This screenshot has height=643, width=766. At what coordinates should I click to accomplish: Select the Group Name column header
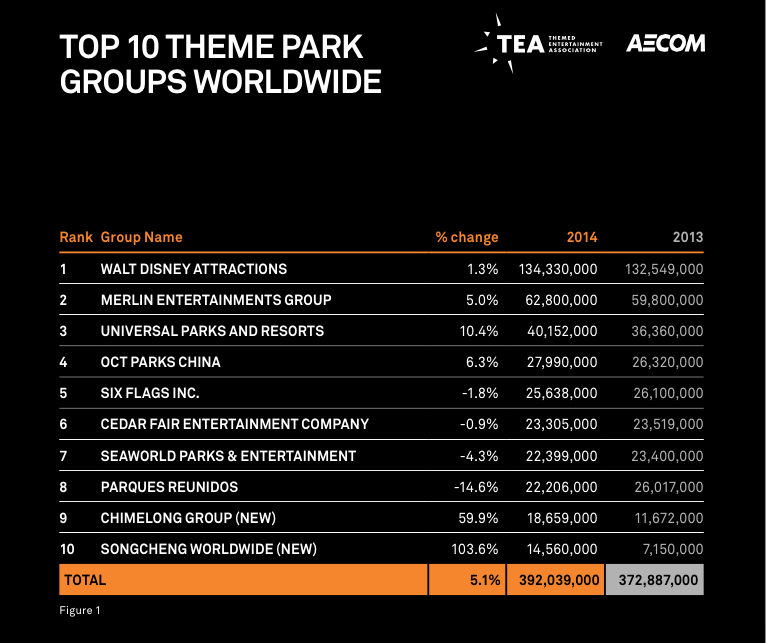tap(141, 237)
